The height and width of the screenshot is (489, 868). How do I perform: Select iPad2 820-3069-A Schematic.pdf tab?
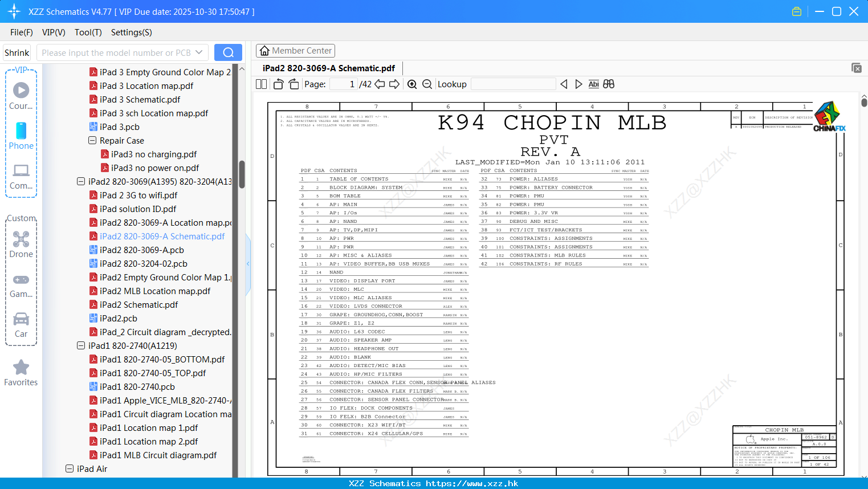[329, 68]
